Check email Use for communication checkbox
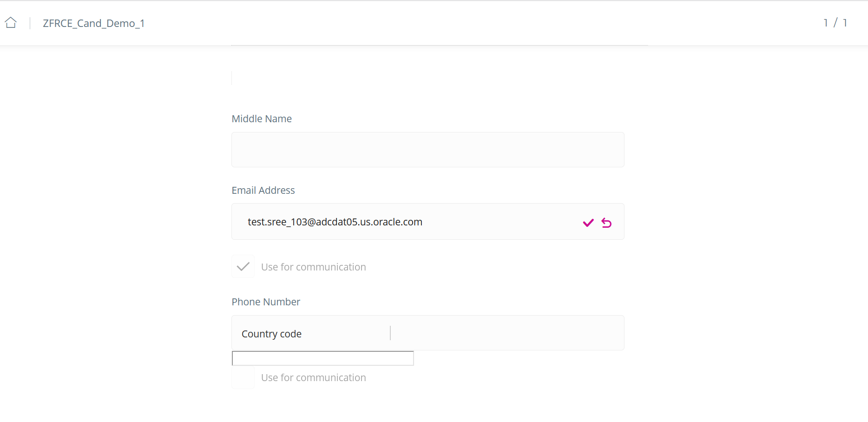This screenshot has width=868, height=422. tap(243, 267)
